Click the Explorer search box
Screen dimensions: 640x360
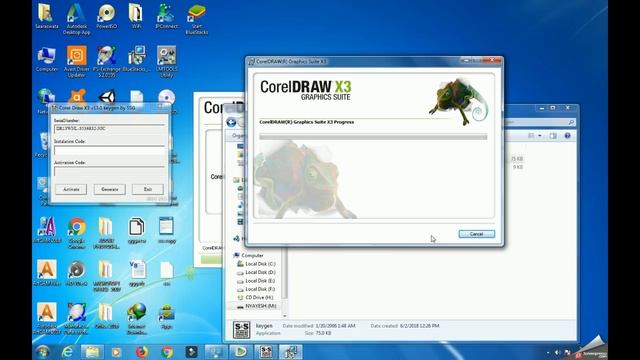tap(540, 122)
